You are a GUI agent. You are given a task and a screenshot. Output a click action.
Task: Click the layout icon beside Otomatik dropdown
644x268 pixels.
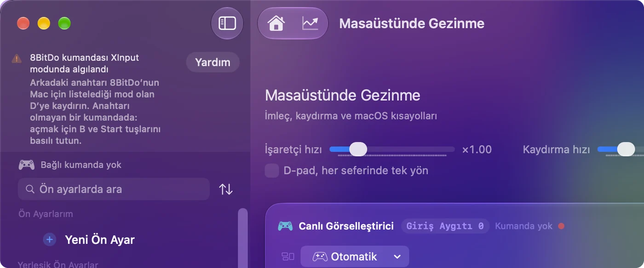pyautogui.click(x=288, y=257)
